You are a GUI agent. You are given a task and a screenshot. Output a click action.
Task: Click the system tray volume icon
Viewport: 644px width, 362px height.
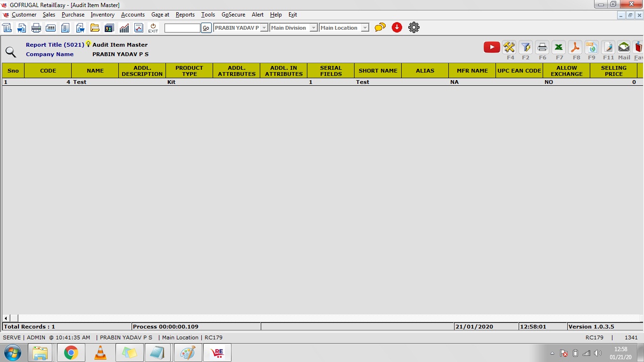pos(598,353)
